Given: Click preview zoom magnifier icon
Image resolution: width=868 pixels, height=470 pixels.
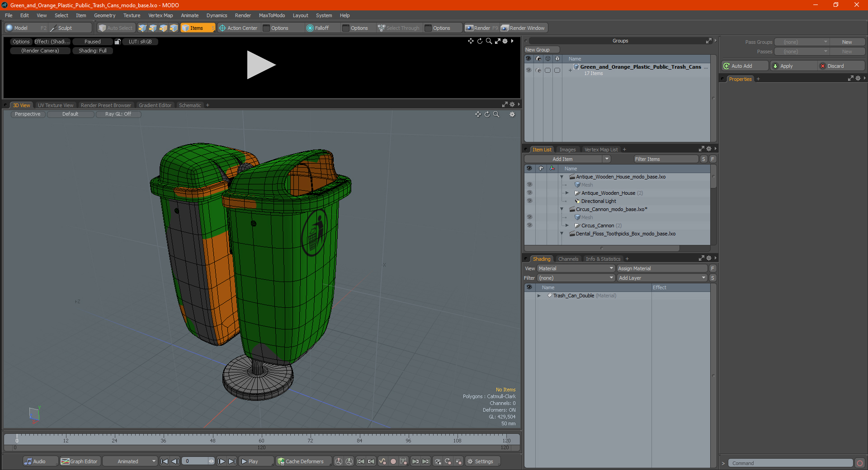Looking at the screenshot, I should [489, 41].
